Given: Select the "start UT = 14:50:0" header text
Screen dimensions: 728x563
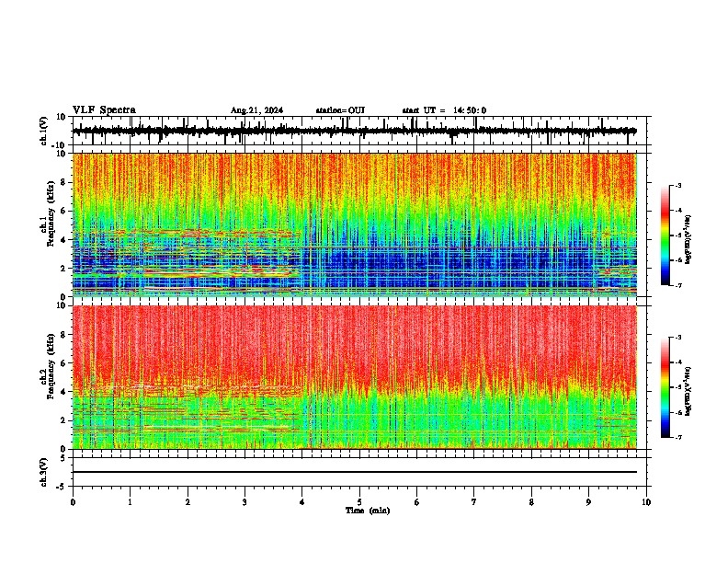Looking at the screenshot, I should click(x=444, y=110).
